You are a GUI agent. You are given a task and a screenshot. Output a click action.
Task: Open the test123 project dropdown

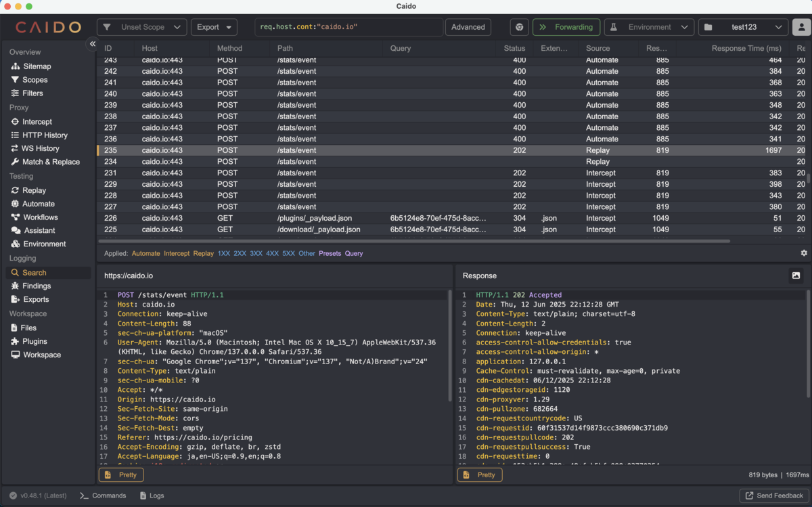(x=742, y=27)
